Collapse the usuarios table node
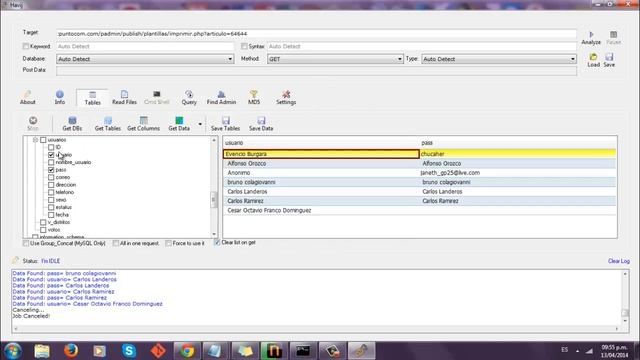 [35, 140]
